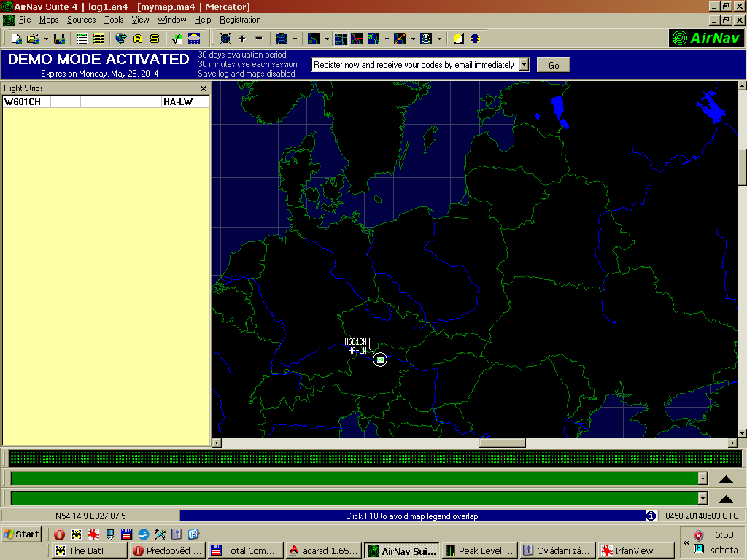
Task: Click the map vertical scrollbar thumb
Action: (x=742, y=168)
